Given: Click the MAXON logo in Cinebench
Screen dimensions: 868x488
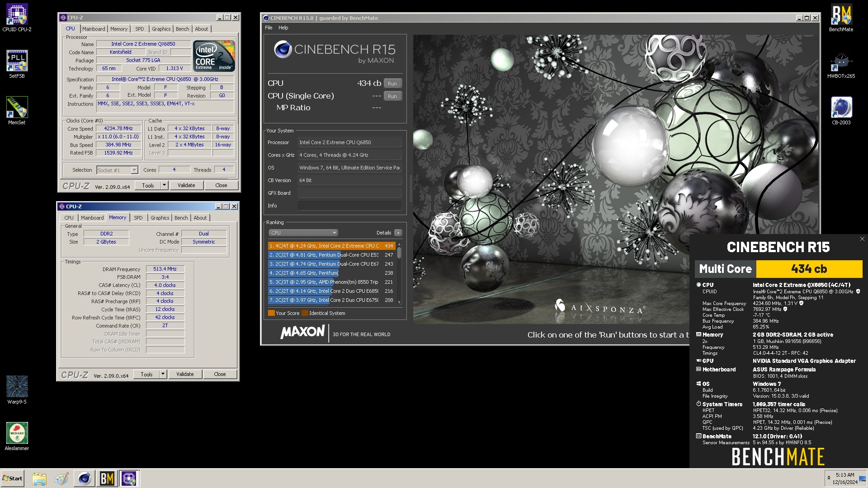Looking at the screenshot, I should 302,332.
